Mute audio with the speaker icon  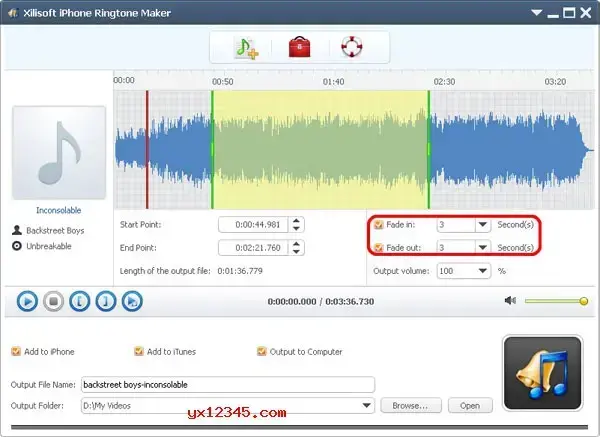click(x=510, y=301)
